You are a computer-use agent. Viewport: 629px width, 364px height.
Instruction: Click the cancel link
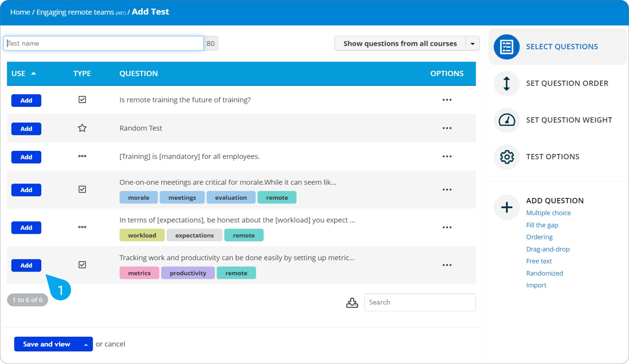[x=115, y=344]
